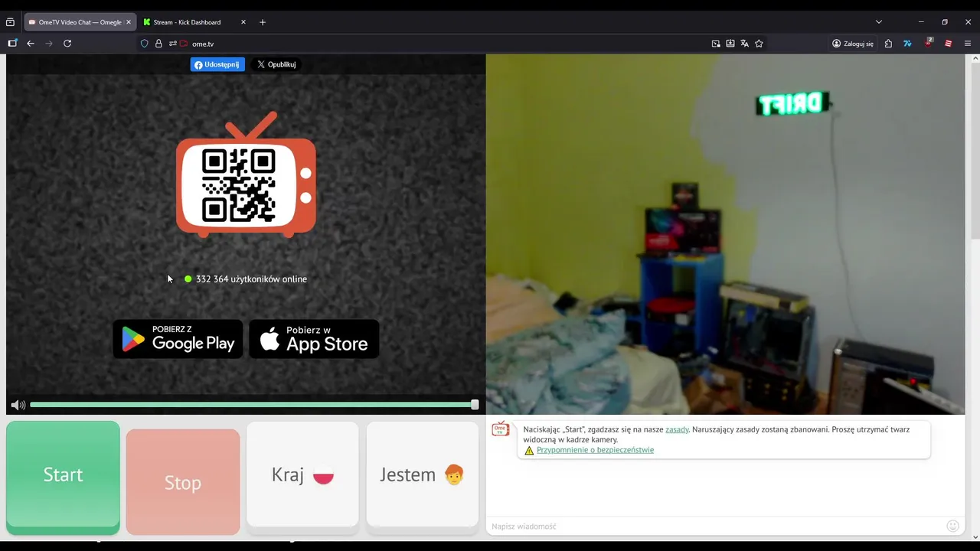Open the tracking protection shield icon

pyautogui.click(x=144, y=44)
